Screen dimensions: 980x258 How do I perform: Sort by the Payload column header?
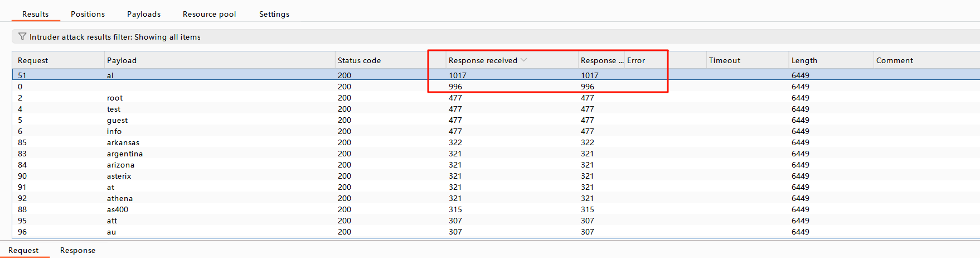click(122, 60)
